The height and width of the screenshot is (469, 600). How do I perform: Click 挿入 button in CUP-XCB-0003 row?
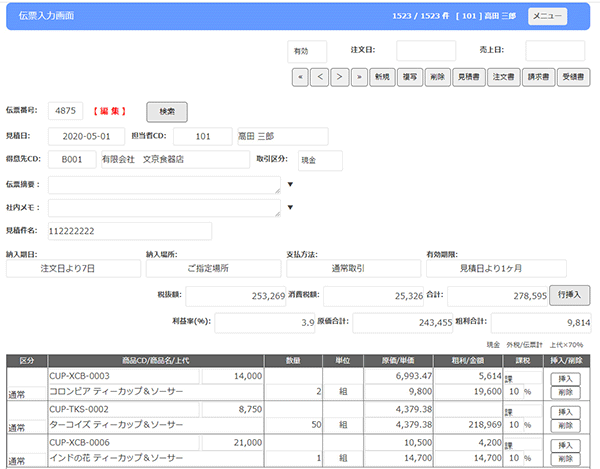566,379
